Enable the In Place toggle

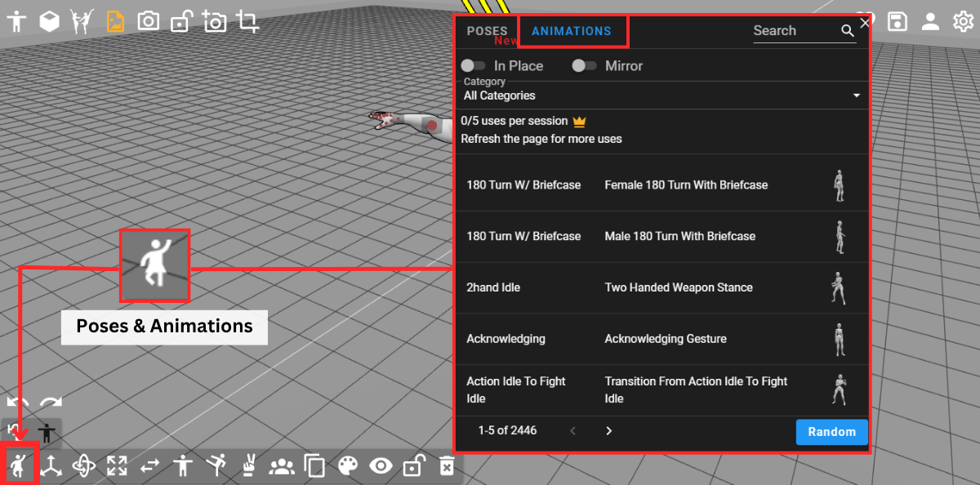(x=472, y=65)
